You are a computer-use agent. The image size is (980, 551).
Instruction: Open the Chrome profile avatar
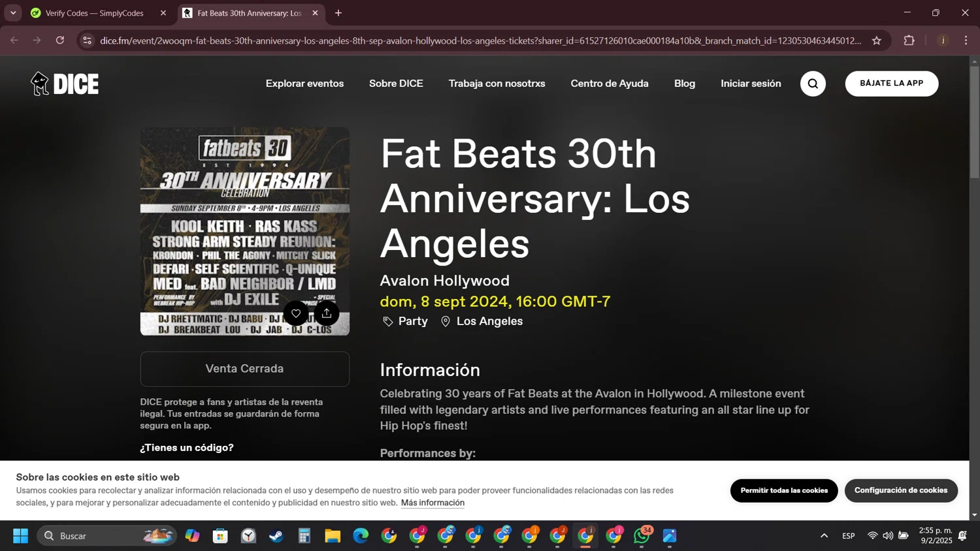tap(943, 40)
